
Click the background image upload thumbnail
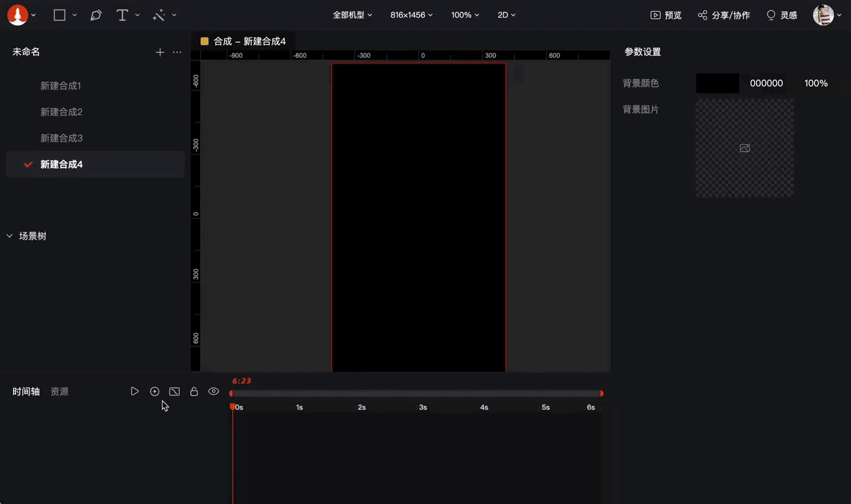click(x=744, y=148)
